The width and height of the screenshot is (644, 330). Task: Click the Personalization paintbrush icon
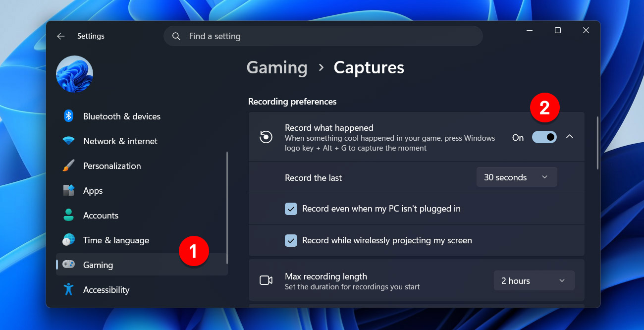coord(68,165)
